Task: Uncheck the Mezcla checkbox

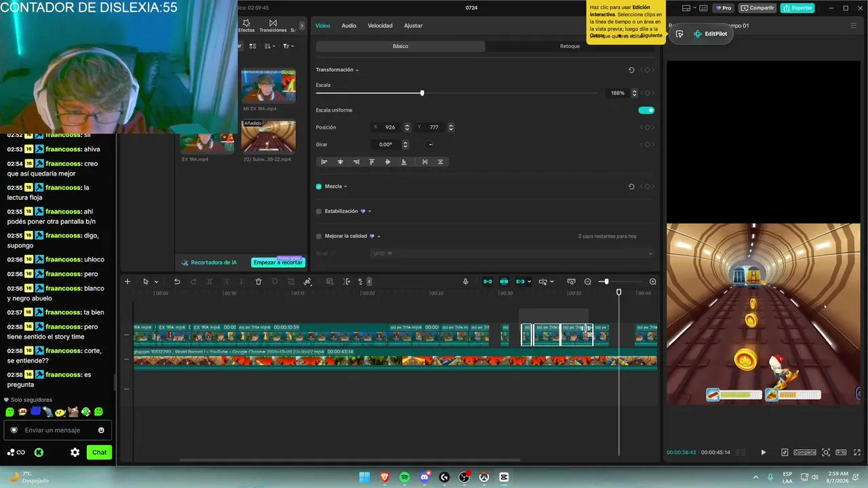Action: pyautogui.click(x=319, y=186)
